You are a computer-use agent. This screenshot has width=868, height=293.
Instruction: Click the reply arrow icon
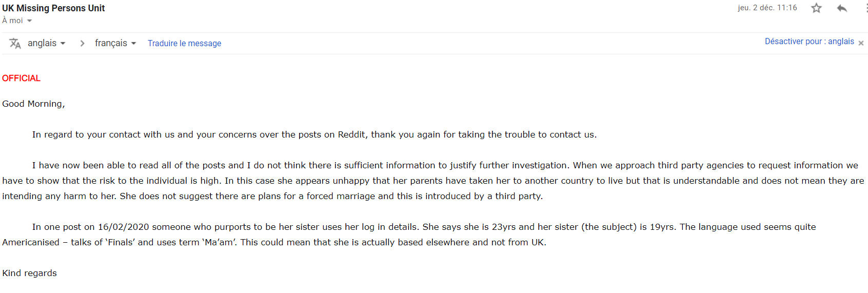[842, 8]
